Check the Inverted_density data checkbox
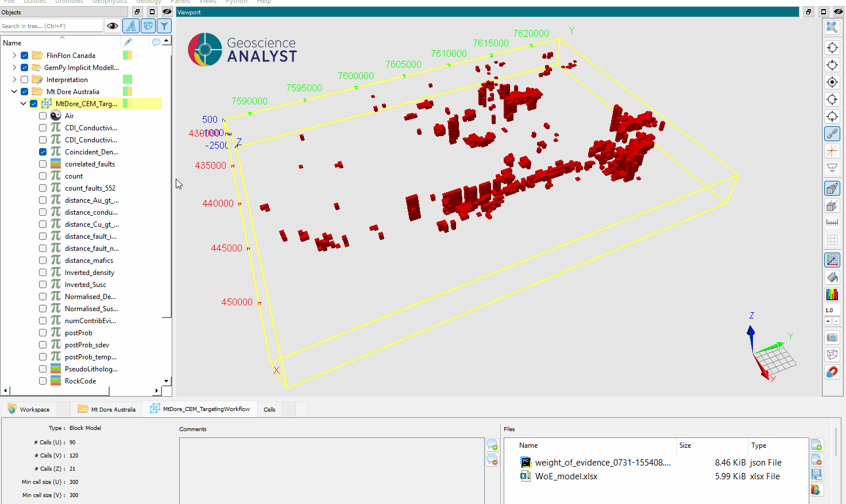The width and height of the screenshot is (846, 504). click(43, 273)
